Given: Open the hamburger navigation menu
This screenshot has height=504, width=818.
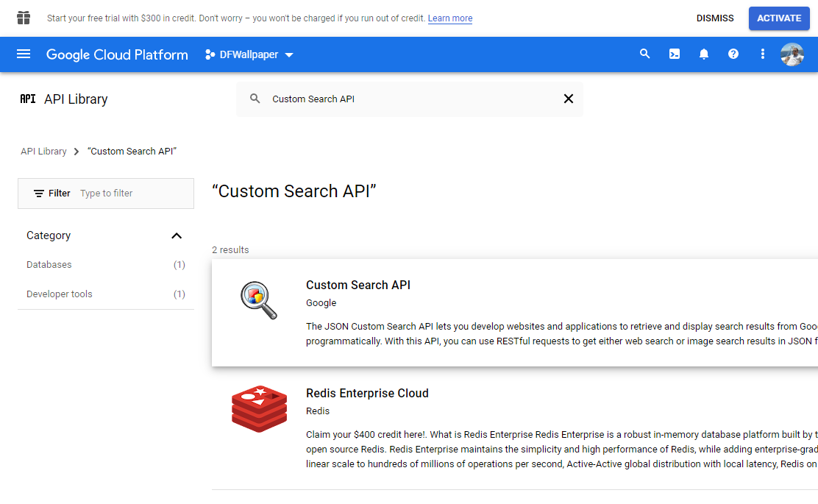Looking at the screenshot, I should point(24,54).
